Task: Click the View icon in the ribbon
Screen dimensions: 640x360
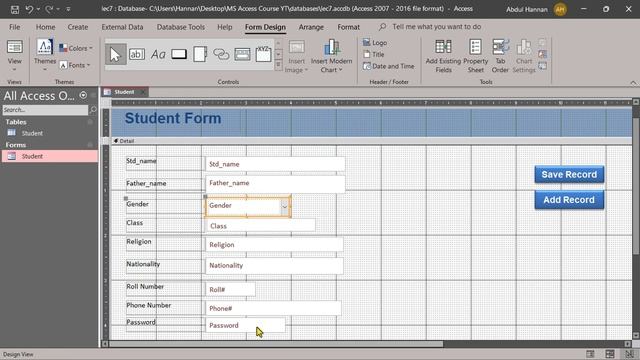Action: tap(15, 47)
